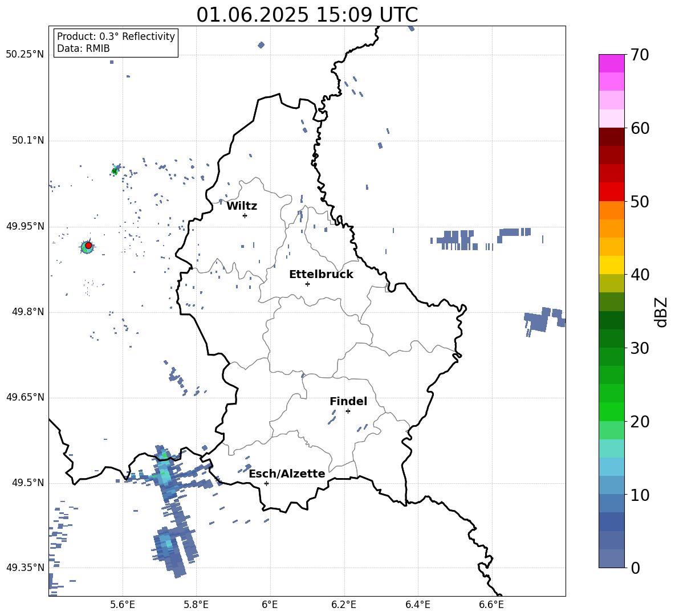
Task: Click the dark red colorbar swatch below 60
Action: (611, 137)
